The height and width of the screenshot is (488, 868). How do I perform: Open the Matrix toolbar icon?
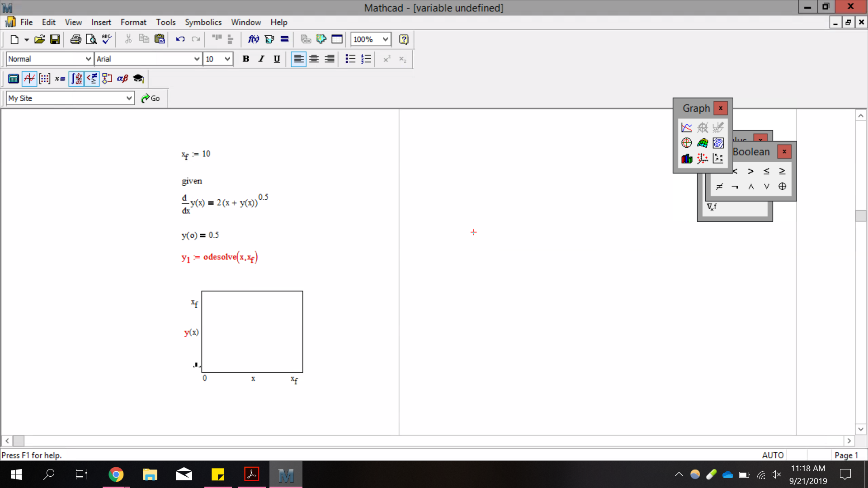tap(44, 79)
